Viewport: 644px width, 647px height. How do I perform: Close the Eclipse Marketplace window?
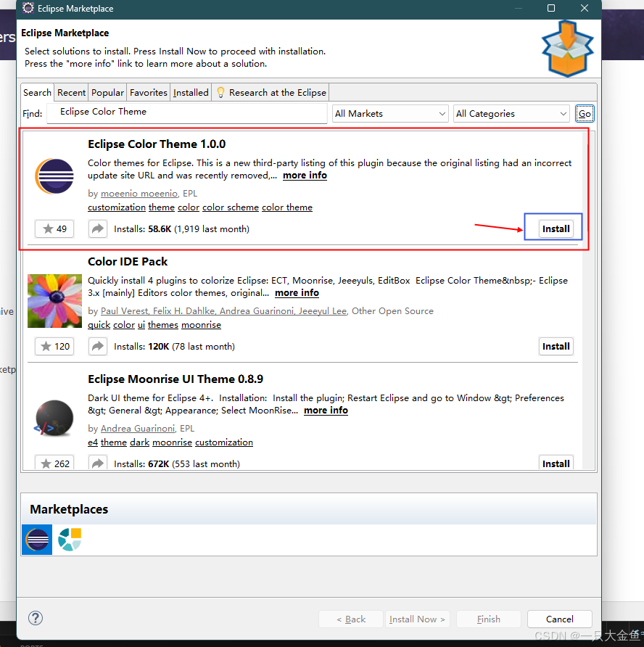[585, 8]
